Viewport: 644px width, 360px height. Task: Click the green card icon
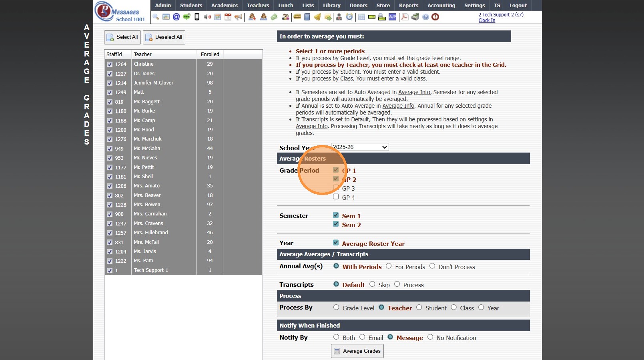[x=372, y=17]
